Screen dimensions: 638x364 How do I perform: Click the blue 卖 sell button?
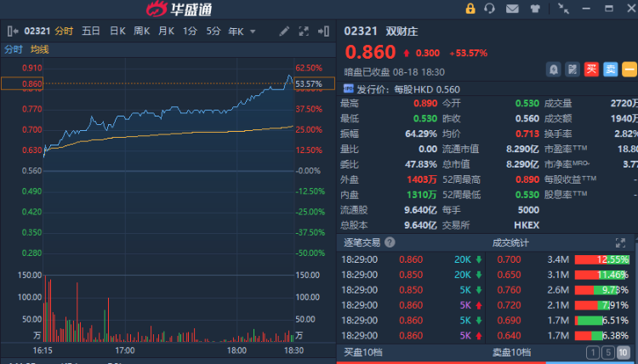(610, 69)
